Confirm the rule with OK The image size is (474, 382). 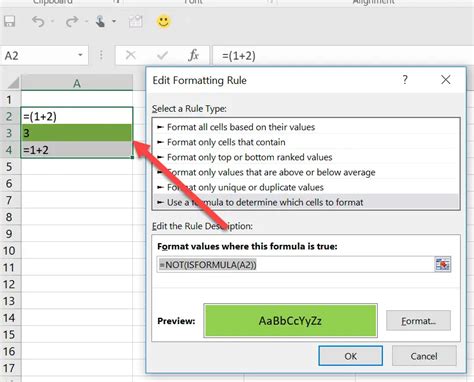350,356
